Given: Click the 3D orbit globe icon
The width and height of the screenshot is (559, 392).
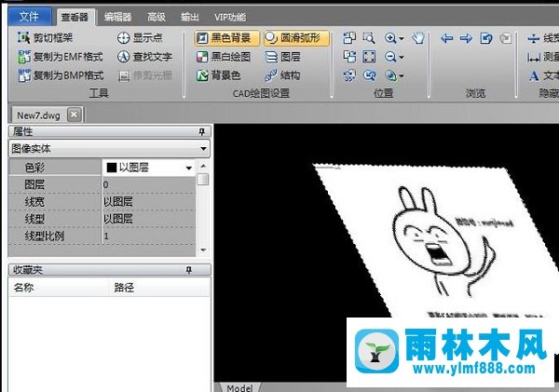Looking at the screenshot, I should pyautogui.click(x=391, y=75).
